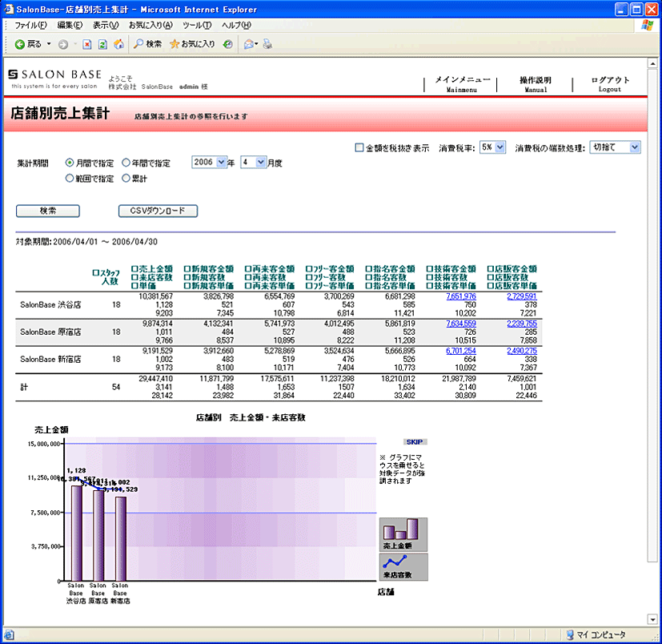This screenshot has width=662, height=644.
Task: Click the SalonBase 原宿店 chart bar
Action: (98, 535)
